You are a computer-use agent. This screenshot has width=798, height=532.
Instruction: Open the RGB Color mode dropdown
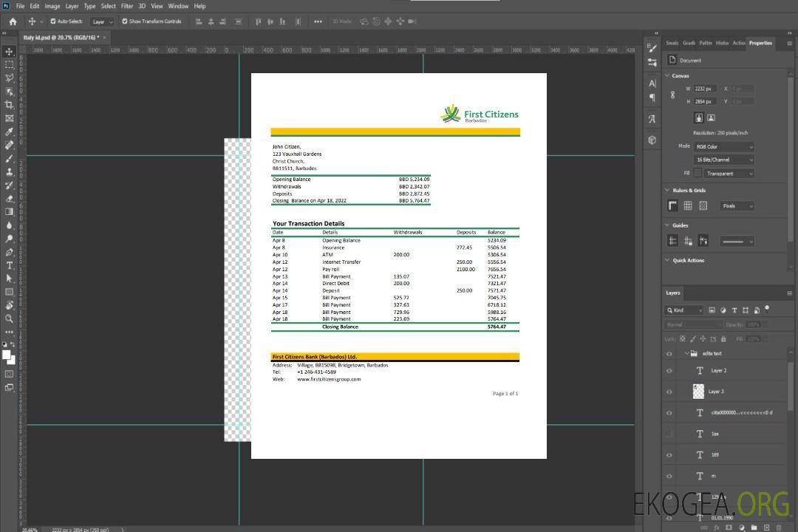(x=723, y=146)
